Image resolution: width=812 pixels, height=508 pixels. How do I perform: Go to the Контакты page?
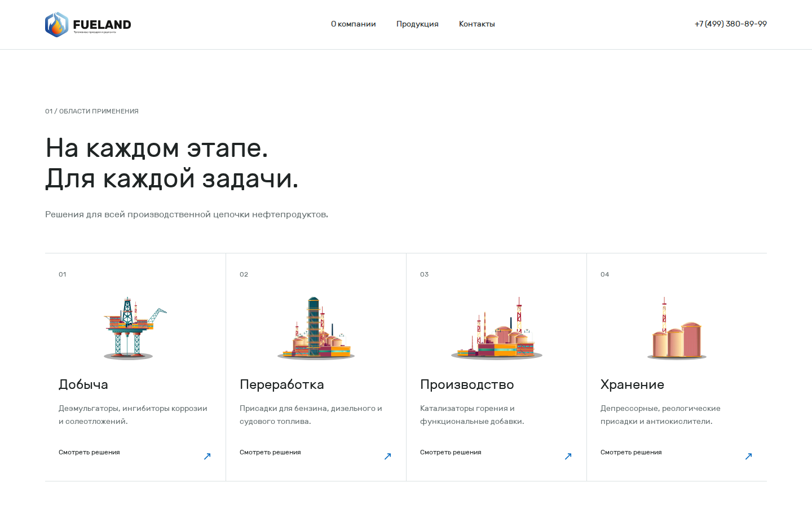coord(477,24)
